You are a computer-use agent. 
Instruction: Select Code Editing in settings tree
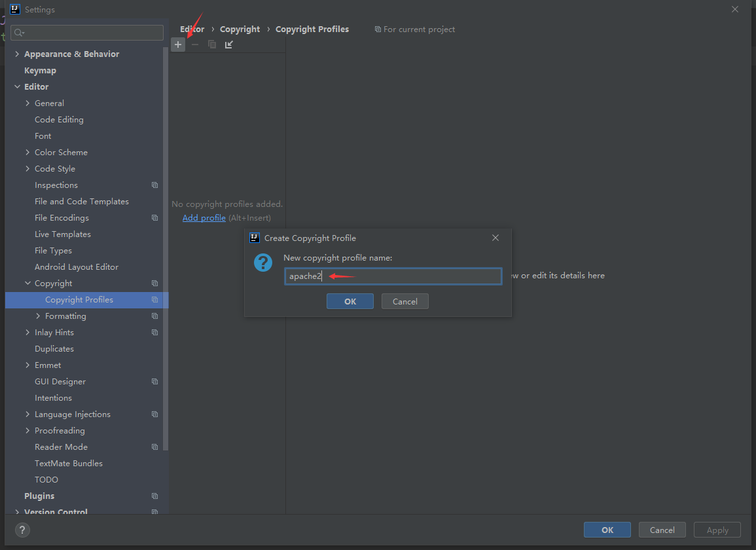pos(59,120)
